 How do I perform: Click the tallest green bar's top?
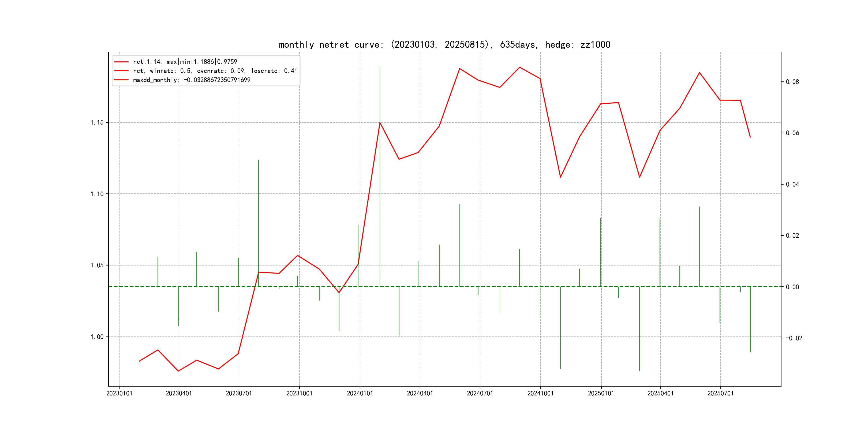click(x=380, y=68)
